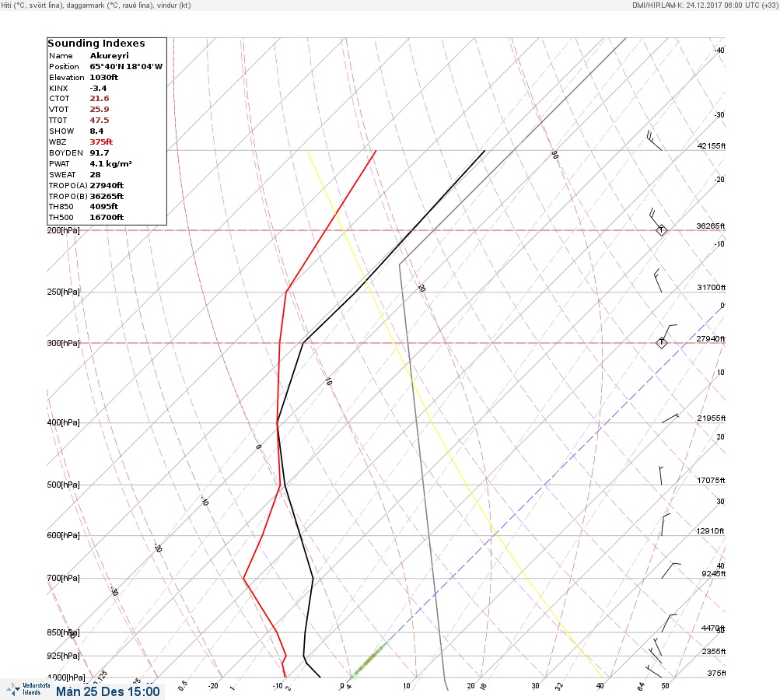Click the elevation value '1030ft'
Image resolution: width=780 pixels, height=700 pixels.
103,78
